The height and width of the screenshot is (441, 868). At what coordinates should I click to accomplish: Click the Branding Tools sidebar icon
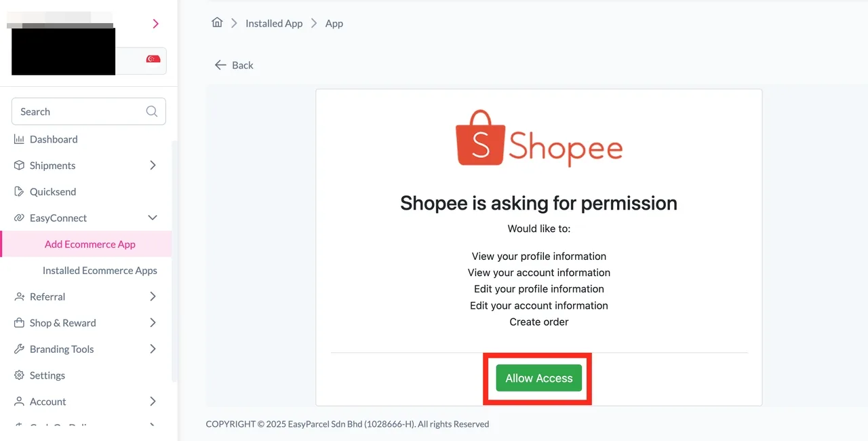point(18,349)
